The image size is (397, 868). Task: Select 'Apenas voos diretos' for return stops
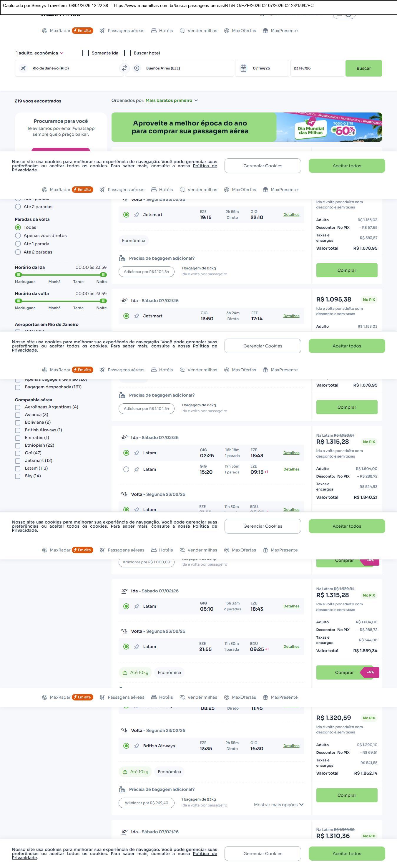18,236
